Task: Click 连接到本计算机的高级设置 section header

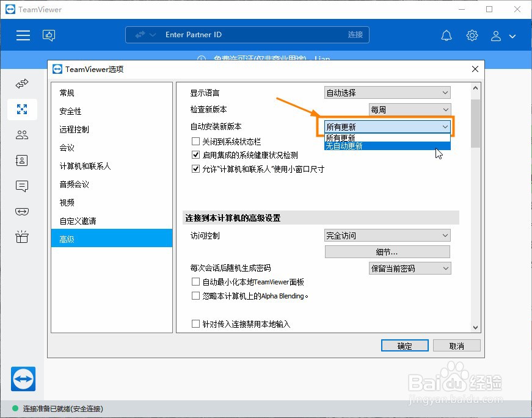Action: pos(321,218)
